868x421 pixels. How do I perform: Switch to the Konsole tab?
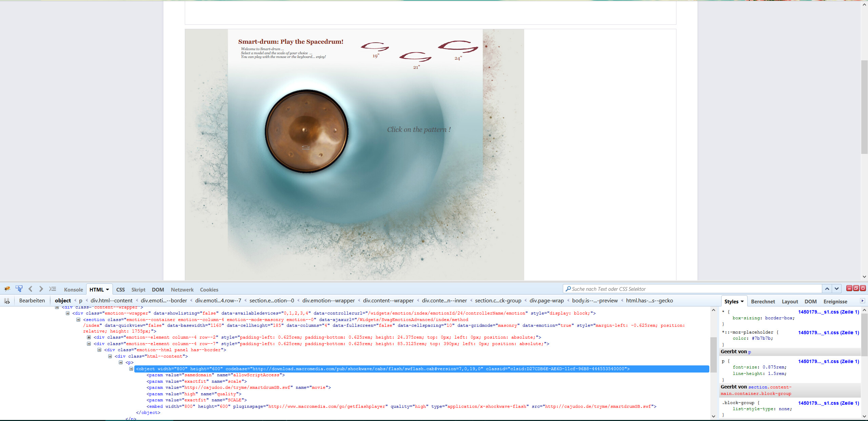click(74, 290)
